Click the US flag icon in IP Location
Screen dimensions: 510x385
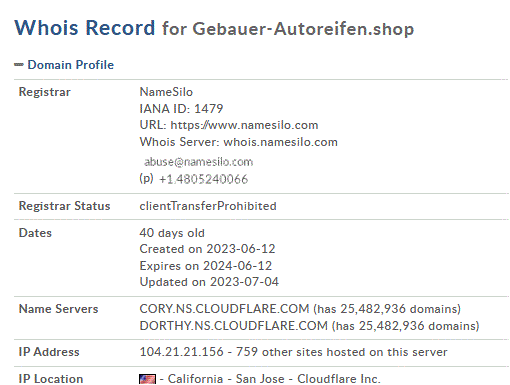(147, 379)
